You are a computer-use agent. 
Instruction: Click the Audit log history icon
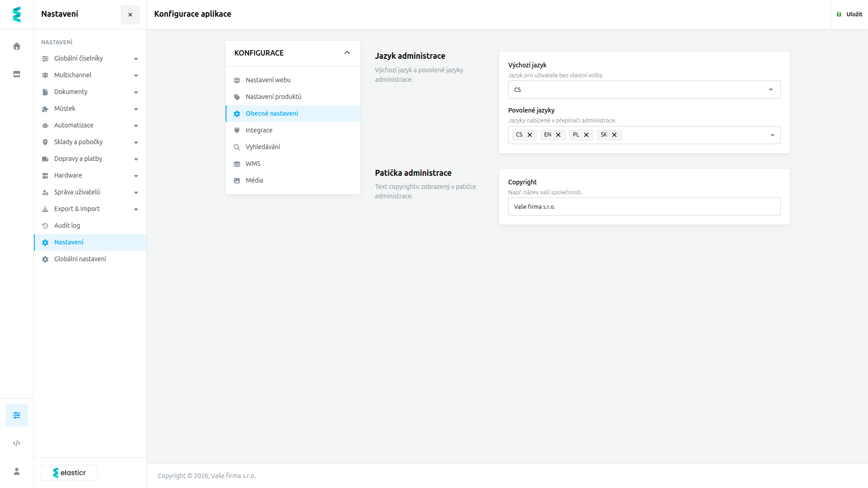45,226
